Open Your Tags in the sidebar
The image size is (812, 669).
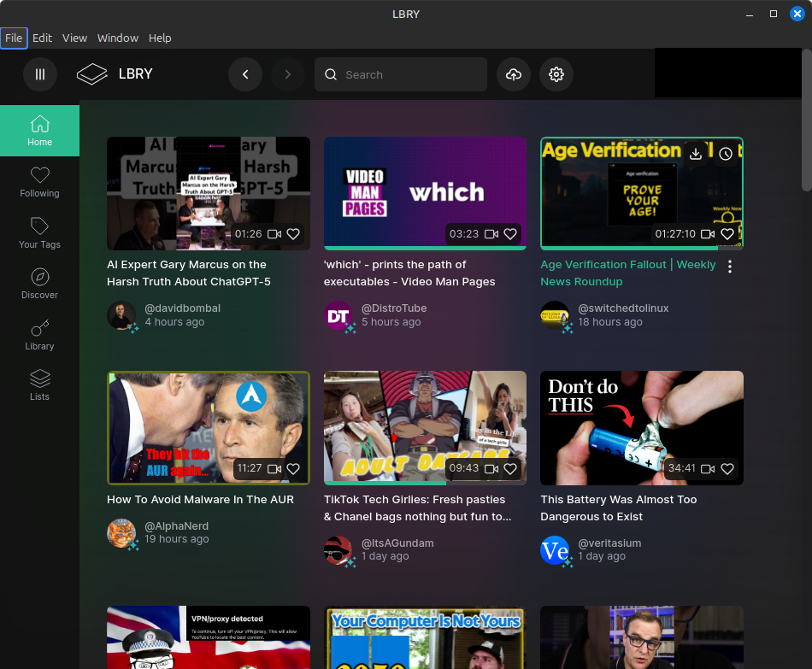click(x=40, y=233)
